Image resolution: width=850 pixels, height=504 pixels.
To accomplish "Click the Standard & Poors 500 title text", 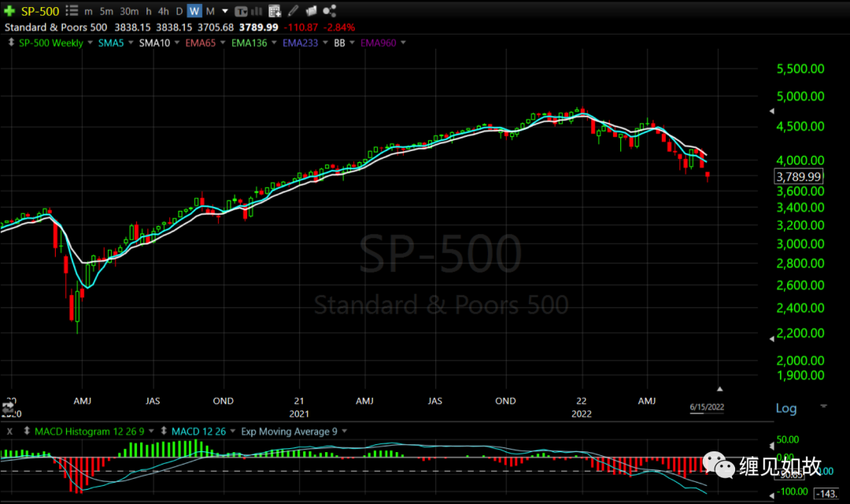I will 56,27.
